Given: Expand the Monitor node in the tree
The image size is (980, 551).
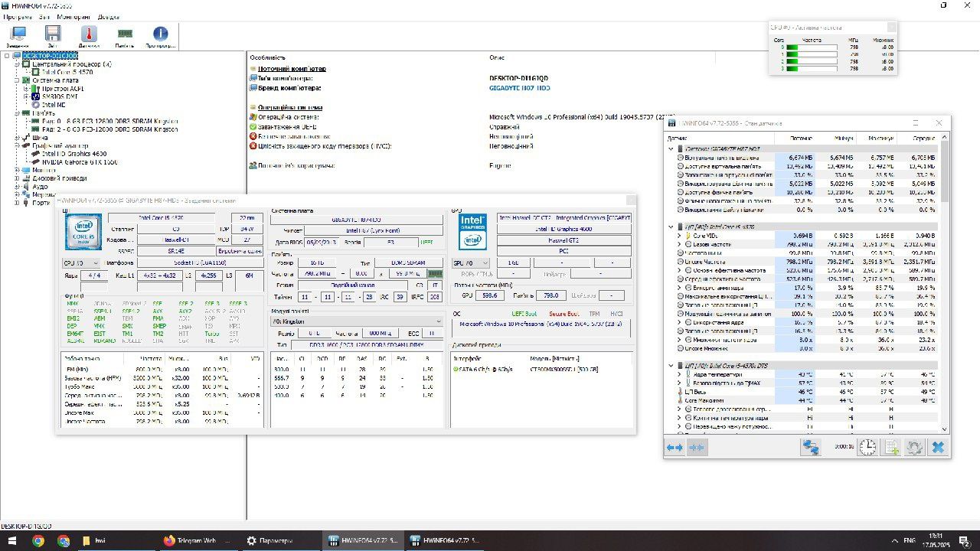Looking at the screenshot, I should (16, 170).
